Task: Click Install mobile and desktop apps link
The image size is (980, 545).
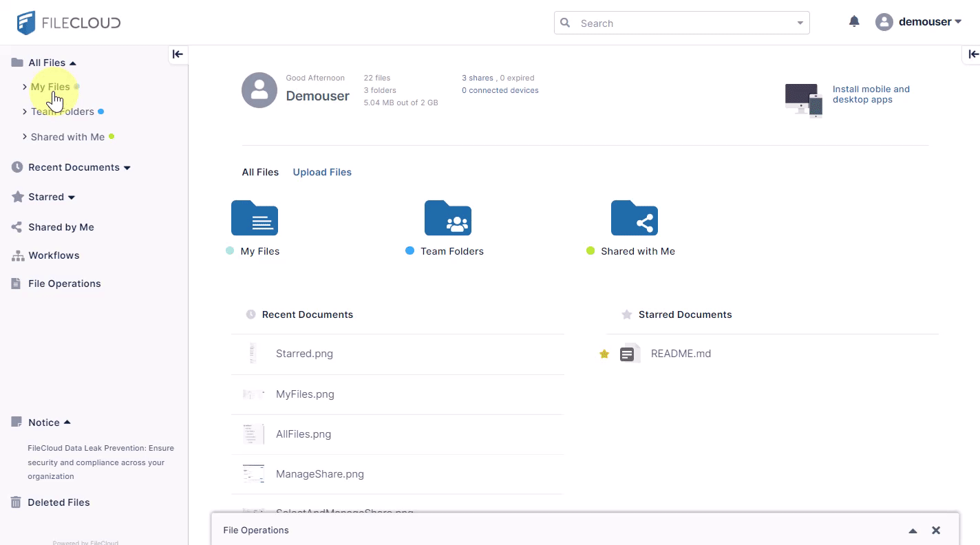Action: [871, 94]
